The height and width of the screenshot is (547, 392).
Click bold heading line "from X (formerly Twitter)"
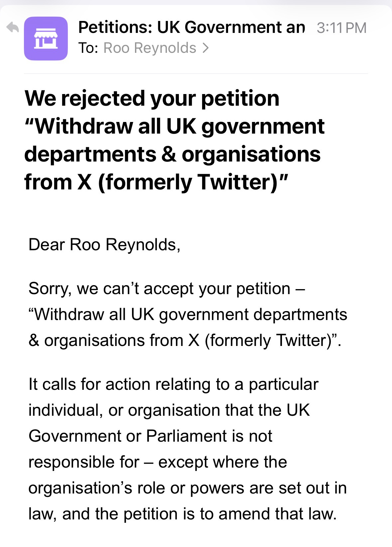156,182
